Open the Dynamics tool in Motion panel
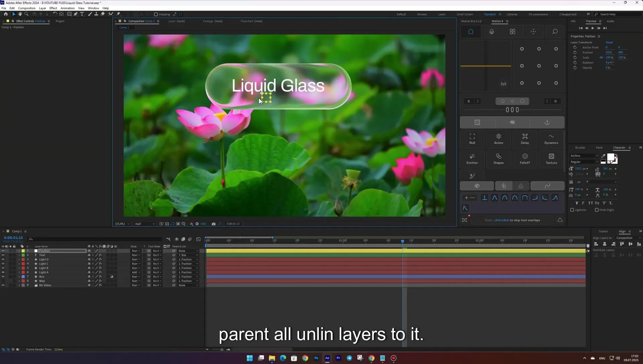The height and width of the screenshot is (364, 643). [x=551, y=139]
